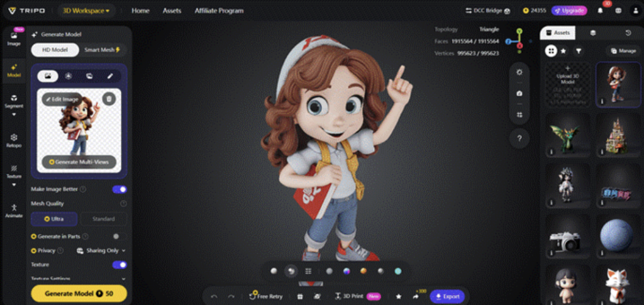Viewport: 644px width, 305px height.
Task: Click the Generate Model button
Action: 79,294
